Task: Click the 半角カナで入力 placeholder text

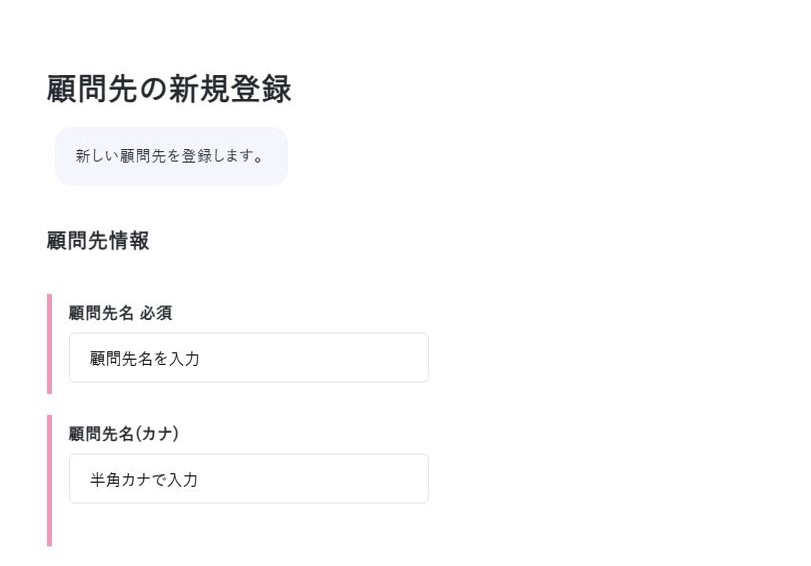Action: pos(144,479)
